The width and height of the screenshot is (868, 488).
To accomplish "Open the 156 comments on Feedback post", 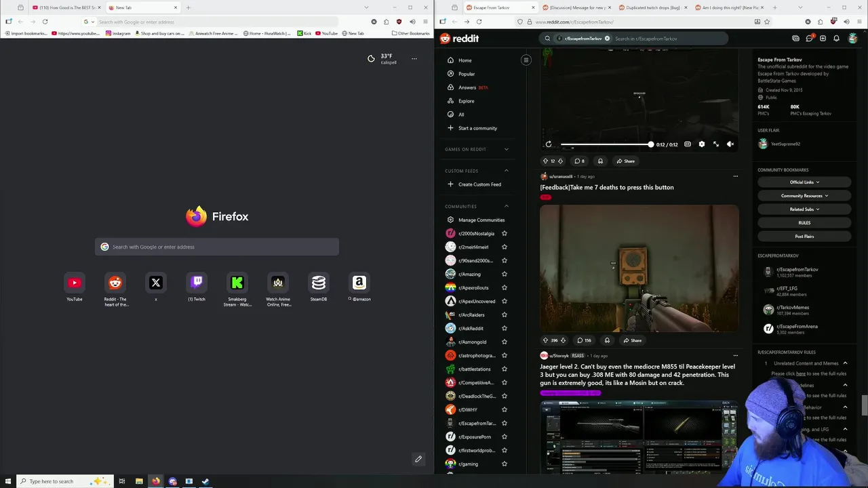I will tap(584, 340).
